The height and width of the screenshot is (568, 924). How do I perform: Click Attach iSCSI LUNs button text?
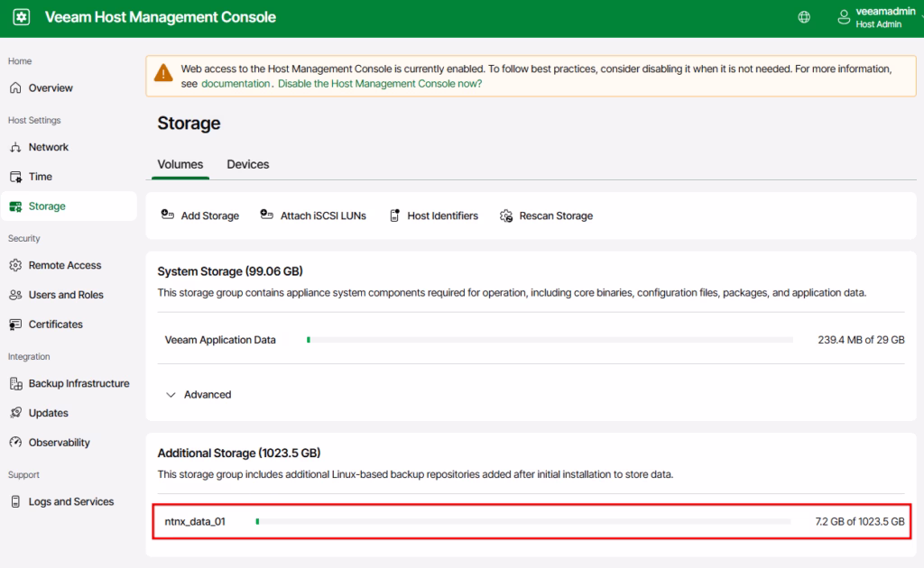click(323, 216)
